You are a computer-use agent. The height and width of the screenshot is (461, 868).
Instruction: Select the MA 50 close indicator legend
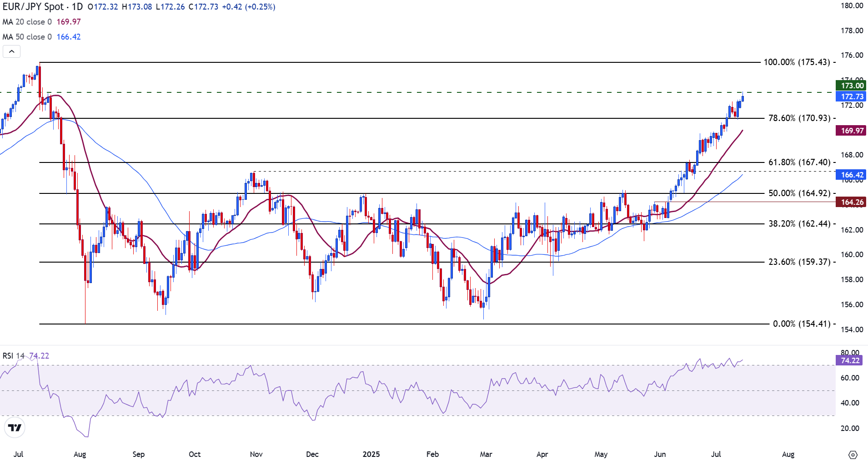pos(27,37)
